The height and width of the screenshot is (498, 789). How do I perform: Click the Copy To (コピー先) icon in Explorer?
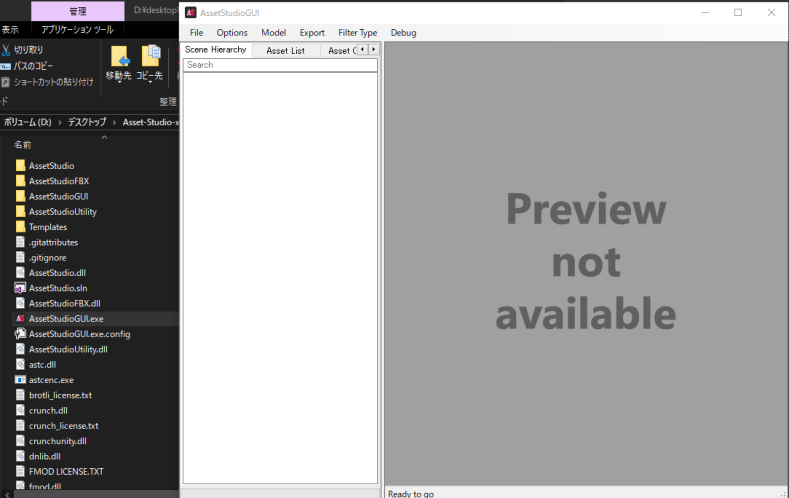tap(150, 56)
